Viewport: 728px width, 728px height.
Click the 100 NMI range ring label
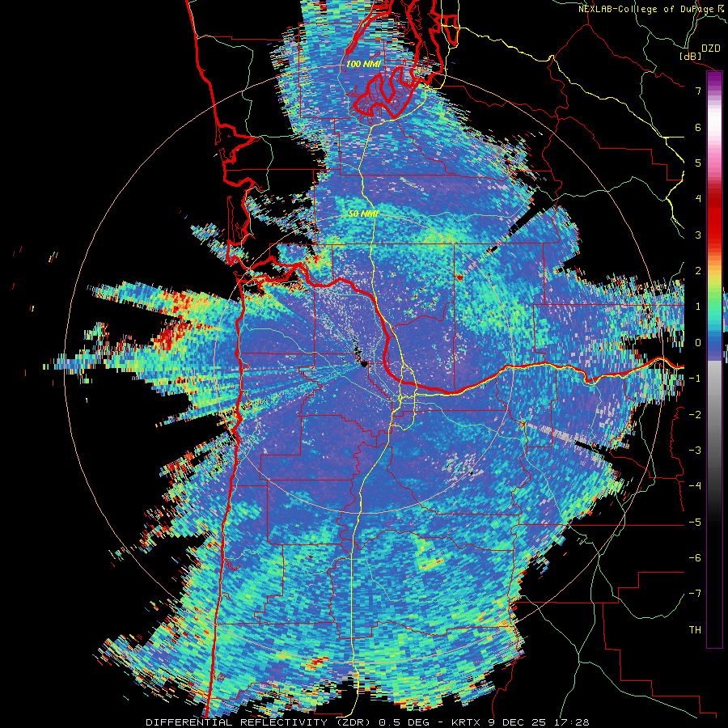363,64
